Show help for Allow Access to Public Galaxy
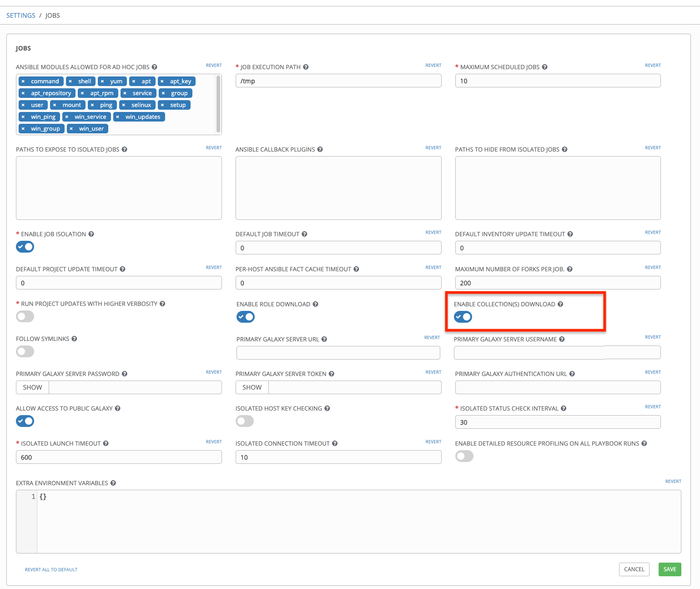Screen dimensions: 700x589 (x=118, y=408)
